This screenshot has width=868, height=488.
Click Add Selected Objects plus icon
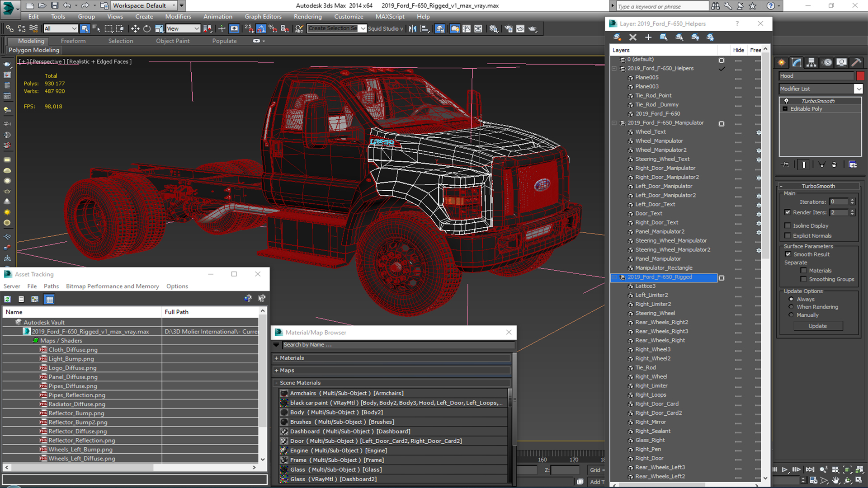coord(648,37)
